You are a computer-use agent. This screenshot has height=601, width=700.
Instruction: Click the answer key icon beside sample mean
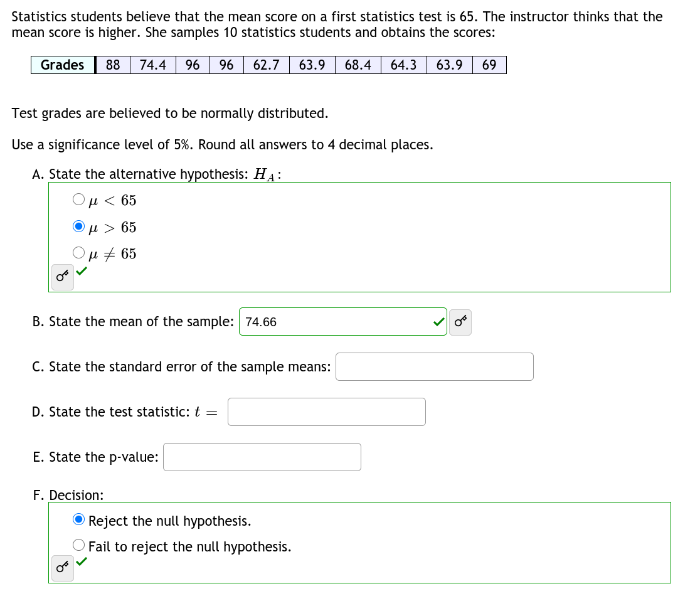point(460,321)
